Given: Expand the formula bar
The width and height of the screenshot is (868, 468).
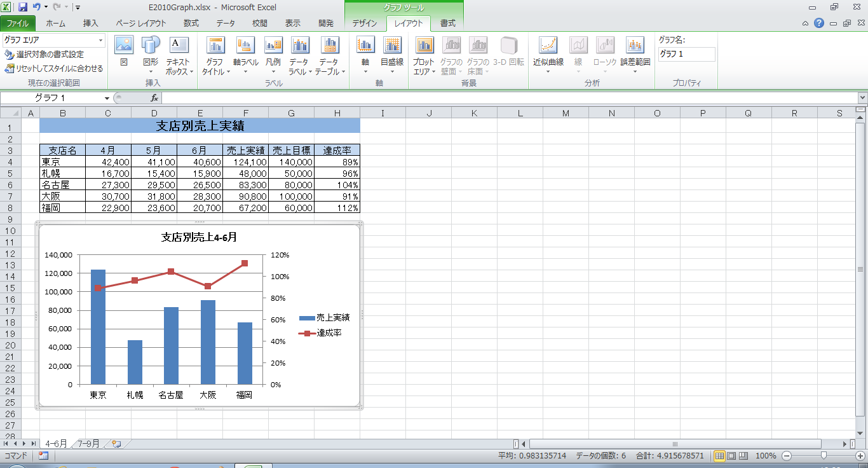Looking at the screenshot, I should tap(862, 98).
